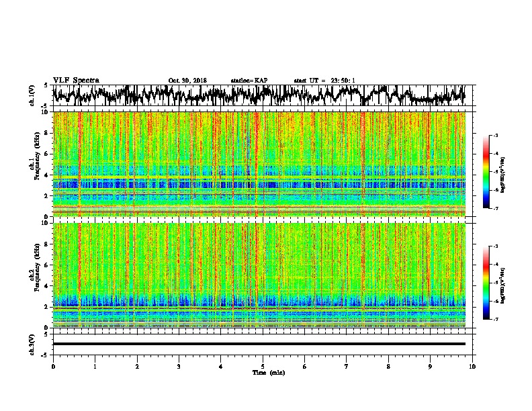Click the "Time (min)" x-axis label
Viewport: 532px width, 411px height.
[x=269, y=373]
